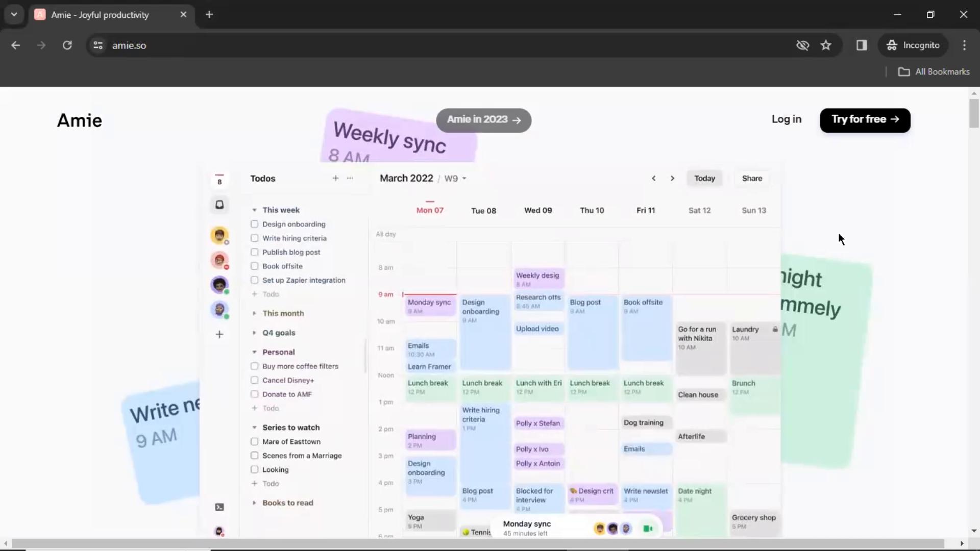Toggle the Buy more coffee filters checkbox
Image resolution: width=980 pixels, height=551 pixels.
pyautogui.click(x=254, y=366)
